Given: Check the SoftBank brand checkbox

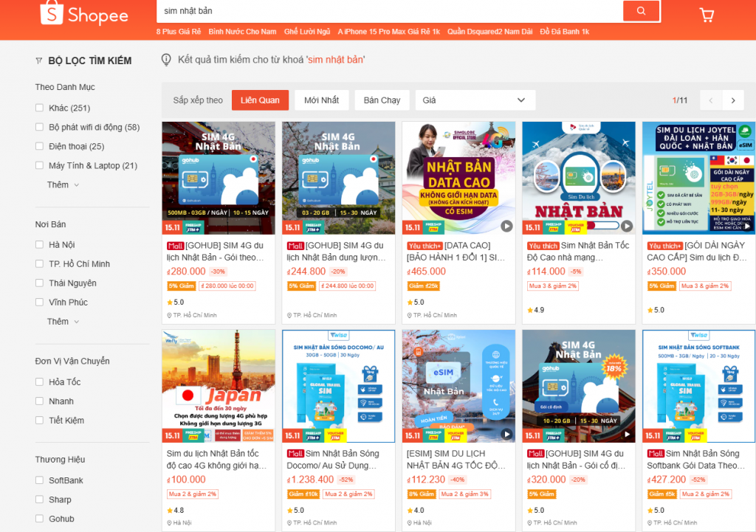Looking at the screenshot, I should pyautogui.click(x=40, y=480).
